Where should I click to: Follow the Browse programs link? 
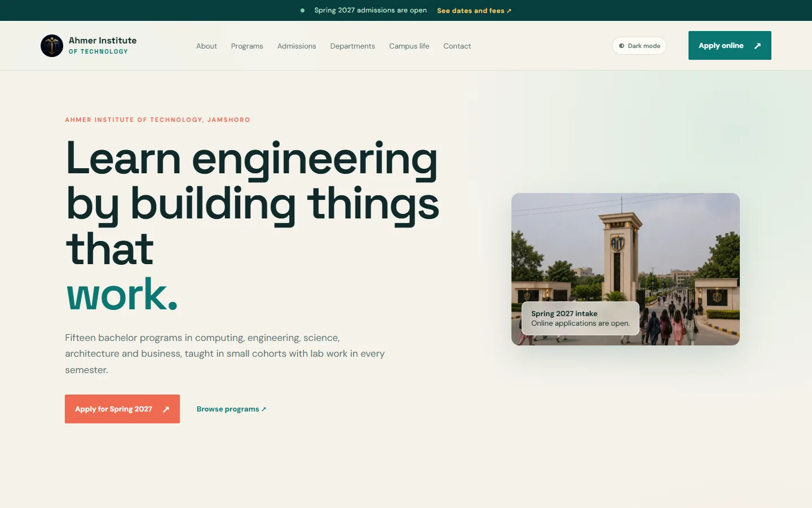pyautogui.click(x=231, y=409)
